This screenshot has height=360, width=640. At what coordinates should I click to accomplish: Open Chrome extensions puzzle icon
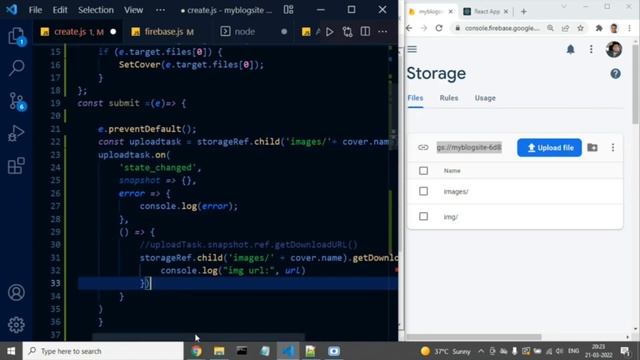pyautogui.click(x=599, y=28)
